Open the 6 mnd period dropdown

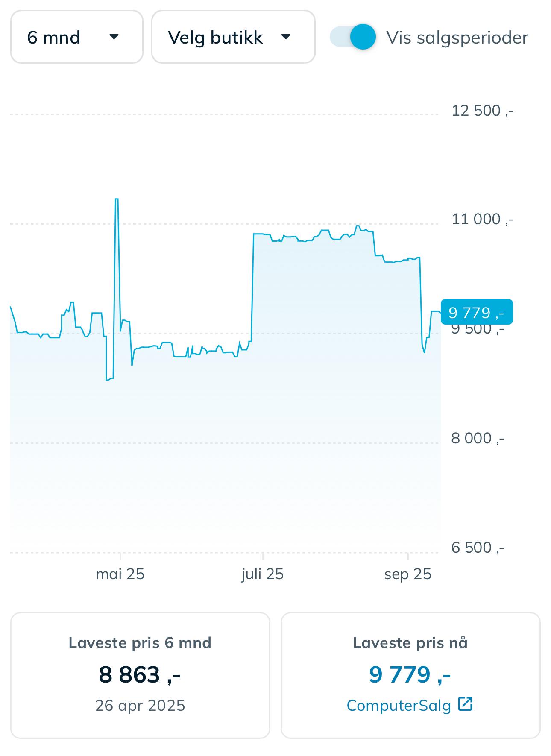coord(76,37)
